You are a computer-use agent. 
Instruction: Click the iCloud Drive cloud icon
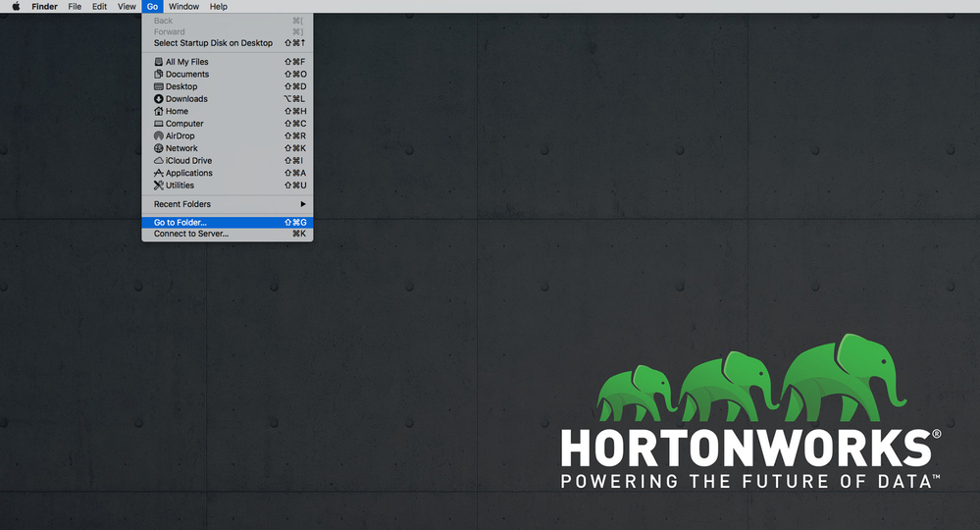158,161
